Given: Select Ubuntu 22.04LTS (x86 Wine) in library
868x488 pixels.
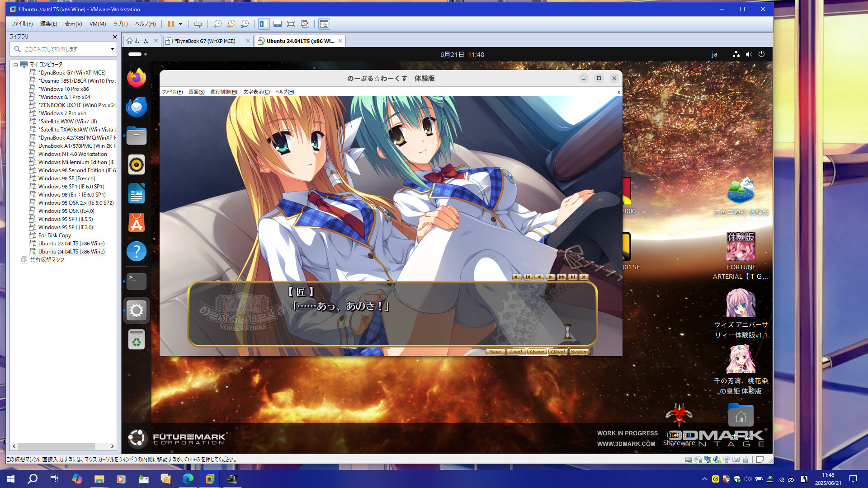Looking at the screenshot, I should 71,244.
